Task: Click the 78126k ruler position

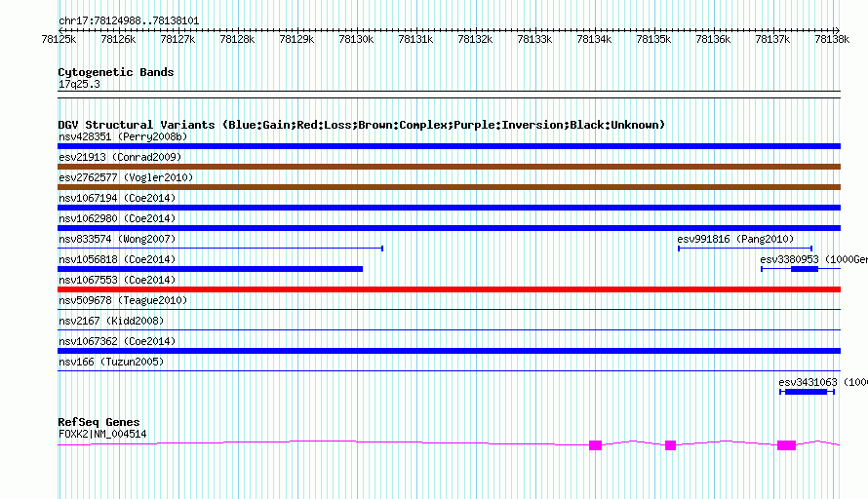Action: point(118,39)
